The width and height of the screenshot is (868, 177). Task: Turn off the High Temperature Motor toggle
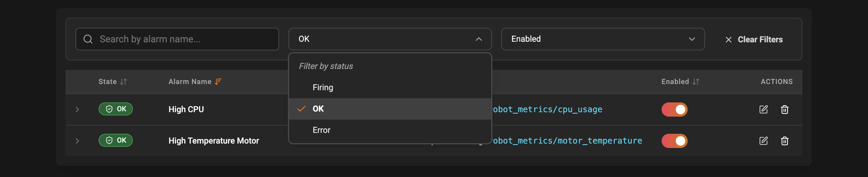point(674,141)
